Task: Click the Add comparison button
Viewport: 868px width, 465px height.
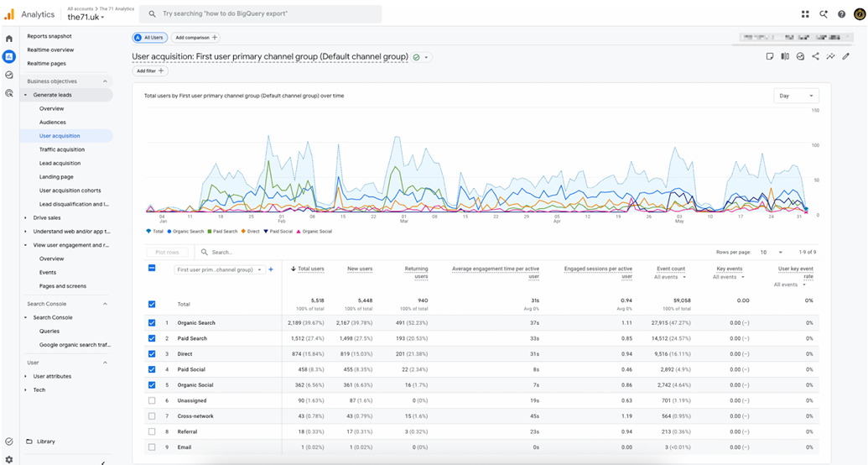Action: click(195, 38)
